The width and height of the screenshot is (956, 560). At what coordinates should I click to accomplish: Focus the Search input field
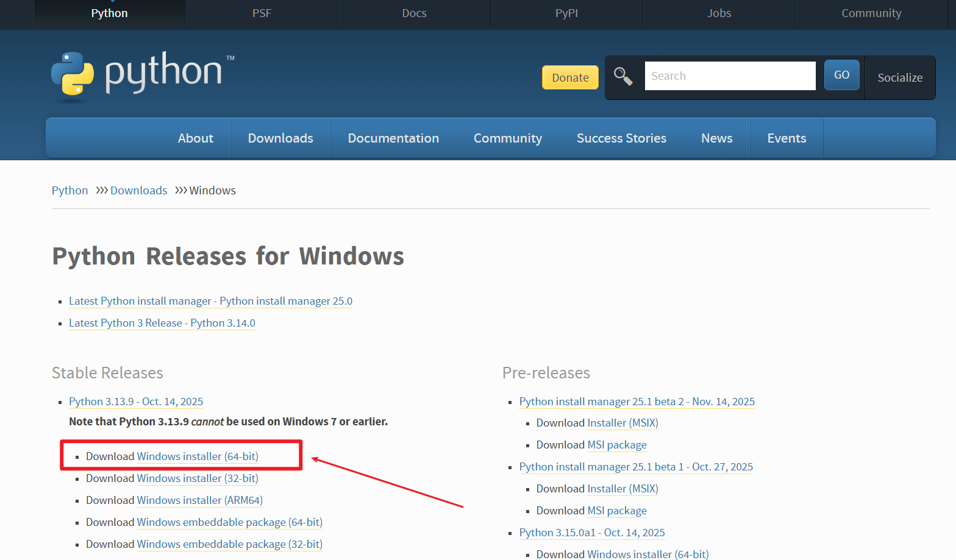coord(730,76)
